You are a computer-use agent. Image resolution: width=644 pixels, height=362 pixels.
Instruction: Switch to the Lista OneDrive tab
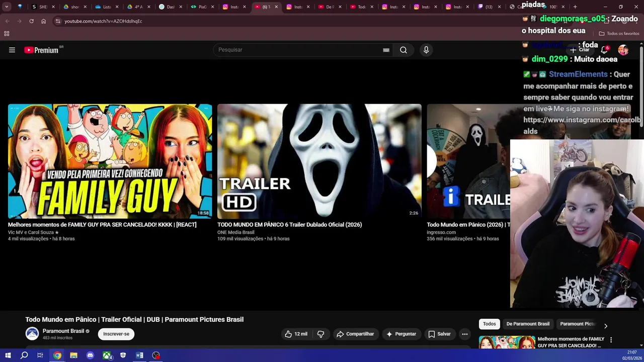click(x=107, y=7)
